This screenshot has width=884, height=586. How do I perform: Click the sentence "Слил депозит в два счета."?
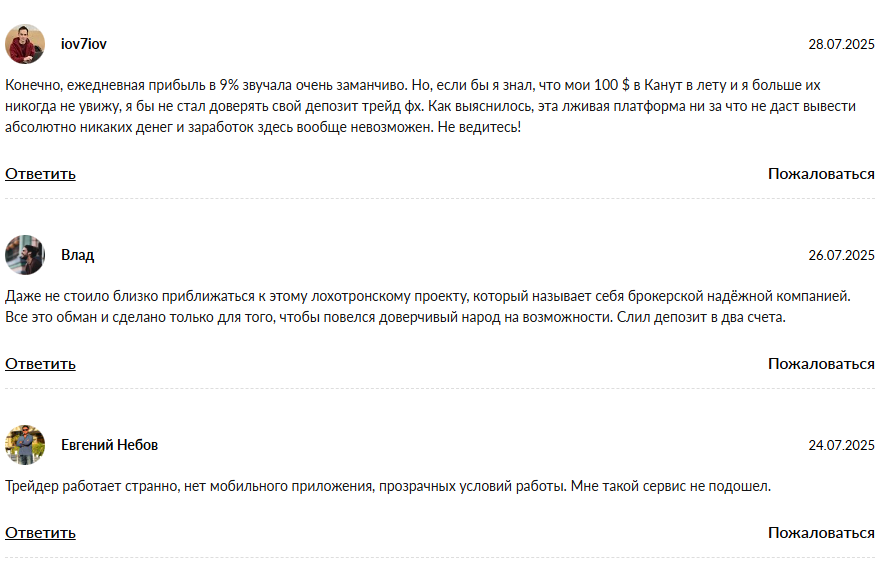click(701, 317)
